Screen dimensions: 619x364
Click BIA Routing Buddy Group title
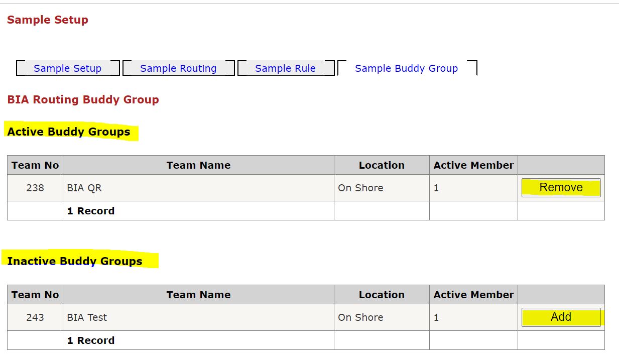coord(83,99)
